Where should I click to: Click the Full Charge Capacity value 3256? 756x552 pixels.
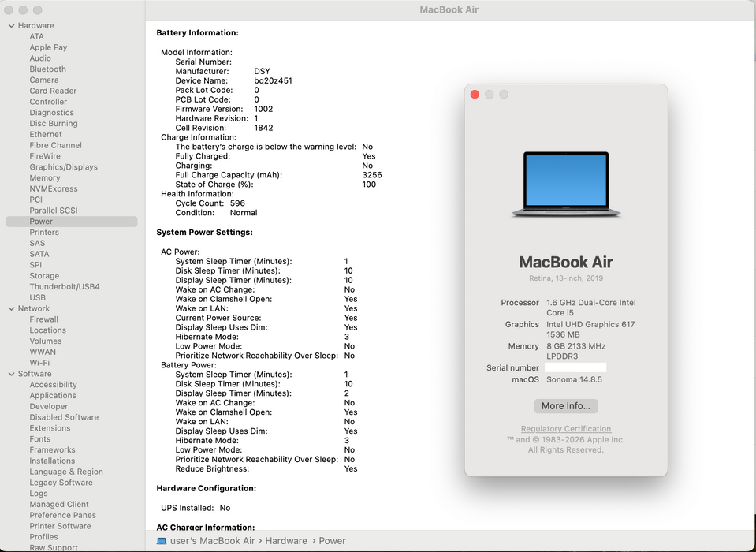click(372, 175)
